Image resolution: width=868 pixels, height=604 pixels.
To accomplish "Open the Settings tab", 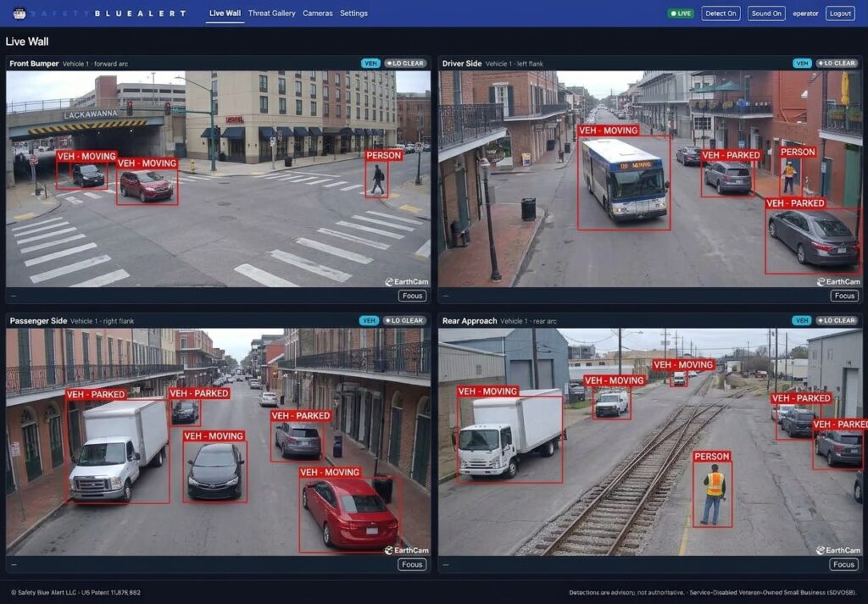I will pyautogui.click(x=353, y=14).
